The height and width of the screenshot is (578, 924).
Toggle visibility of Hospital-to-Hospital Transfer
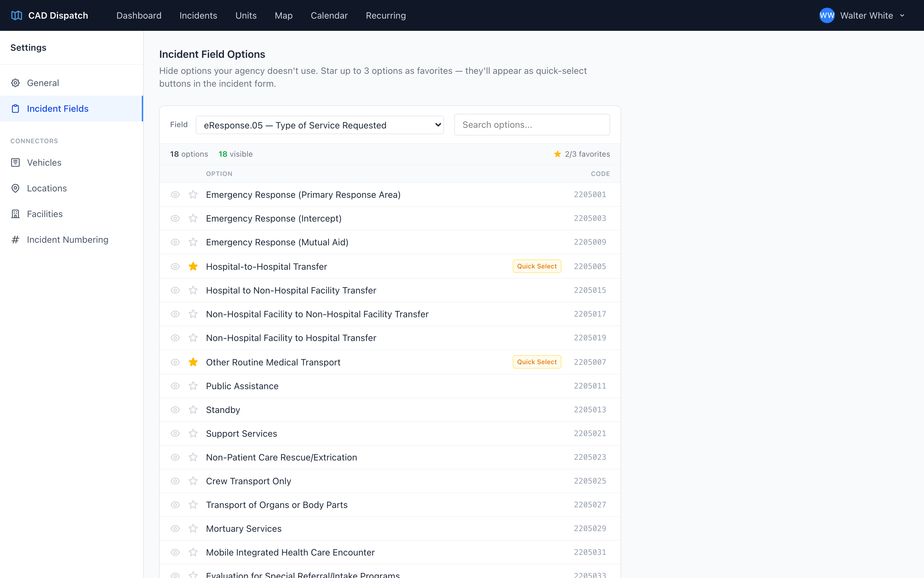click(175, 267)
